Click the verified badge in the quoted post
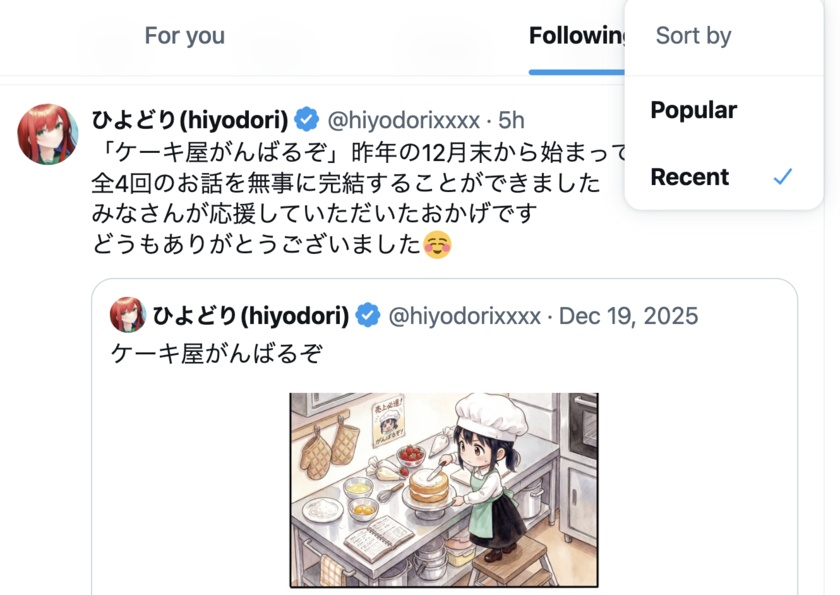The height and width of the screenshot is (595, 840). coord(368,315)
